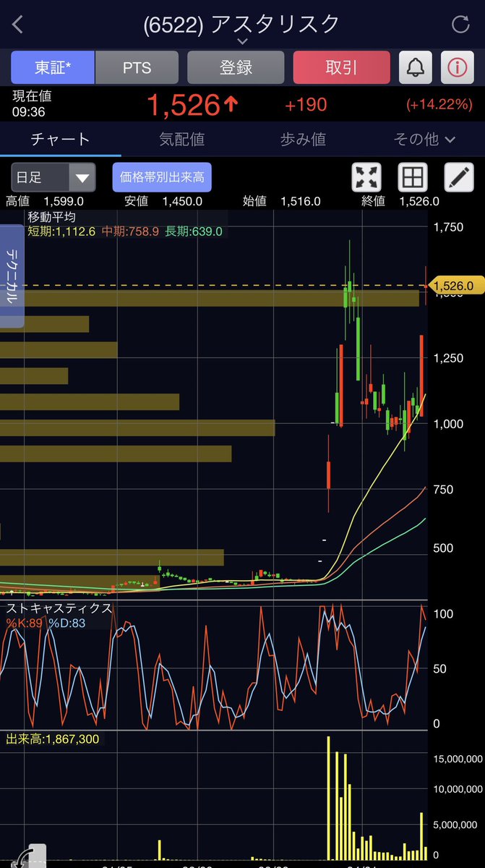Tap the 登録 button
Screen dimensions: 485x868
click(x=236, y=68)
